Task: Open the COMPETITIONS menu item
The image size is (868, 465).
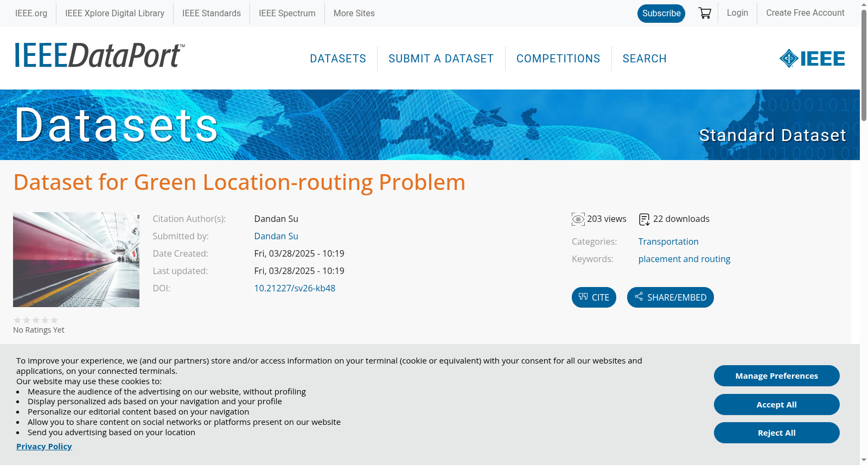Action: [558, 59]
